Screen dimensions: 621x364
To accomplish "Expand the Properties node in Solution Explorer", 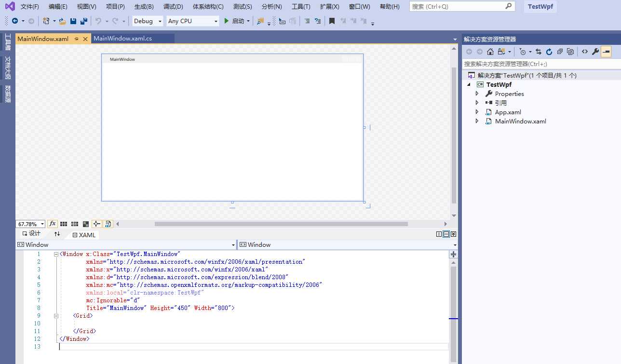I will [477, 94].
